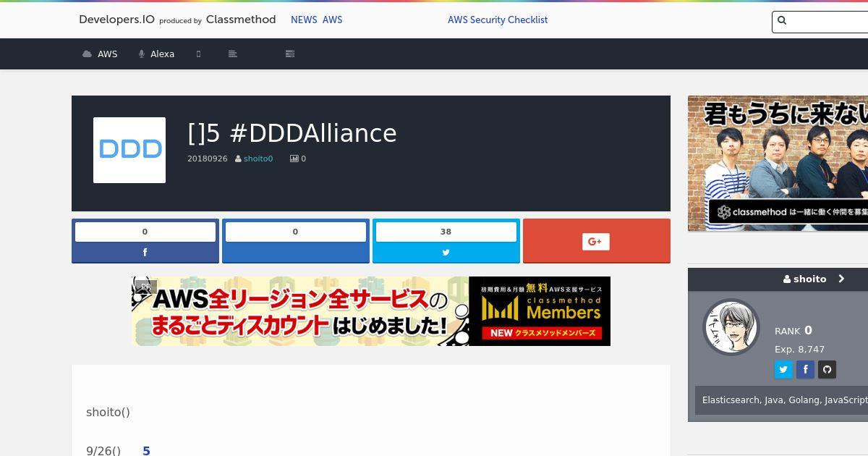Click the shoito() text in article body
Viewport: 868px width, 456px height.
point(108,412)
